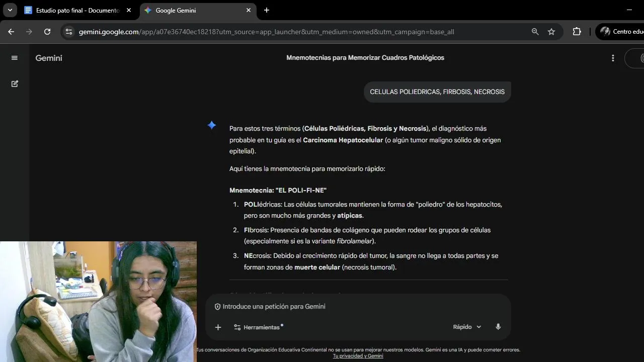Open the browser extensions puzzle icon
Screen dimensions: 644x362
pos(577,32)
